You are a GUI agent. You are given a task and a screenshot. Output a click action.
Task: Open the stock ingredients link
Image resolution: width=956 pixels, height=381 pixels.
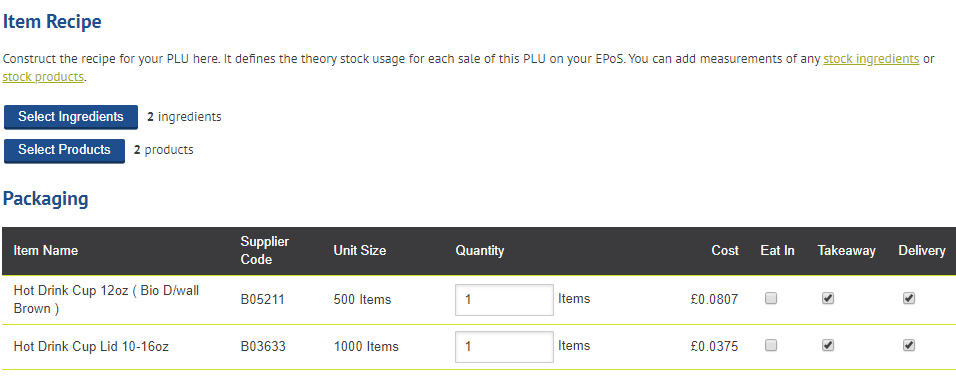coord(871,59)
